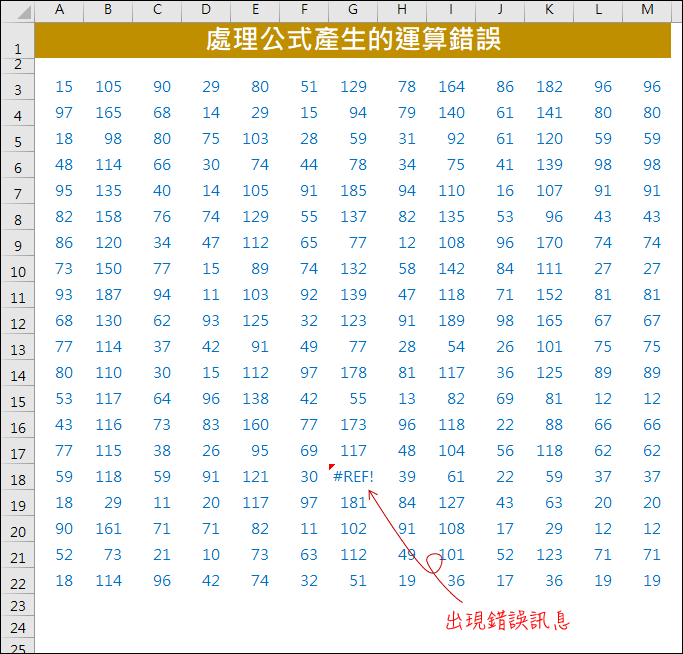This screenshot has width=683, height=654.
Task: Select cell A22 containing 18
Action: tap(59, 581)
